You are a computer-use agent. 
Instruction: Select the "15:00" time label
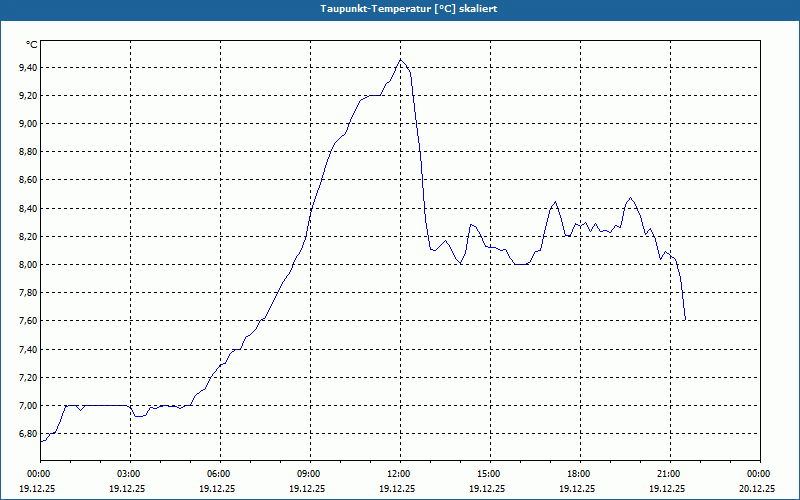coord(490,474)
